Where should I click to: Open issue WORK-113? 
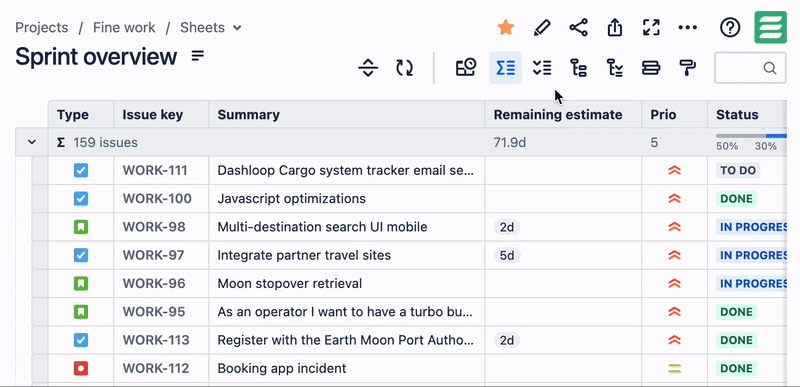coord(155,340)
